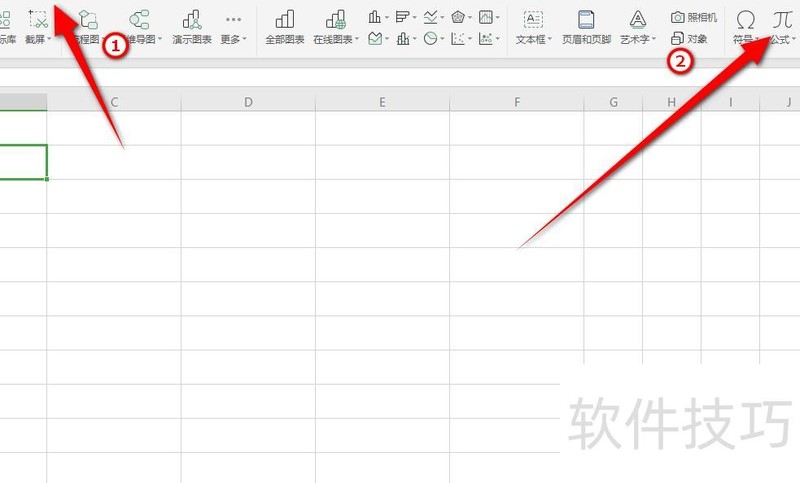This screenshot has width=800, height=483.
Task: Expand the Formula (公式) dropdown arrow
Action: (x=794, y=39)
